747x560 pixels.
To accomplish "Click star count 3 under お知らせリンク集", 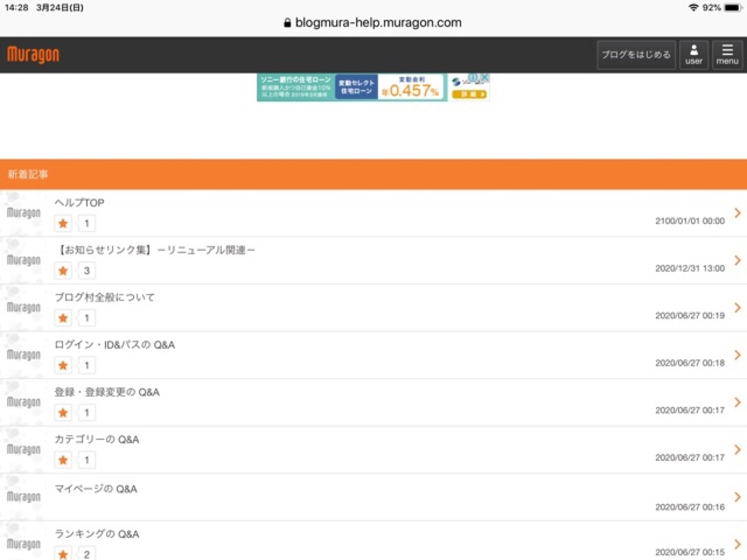I will tap(87, 271).
